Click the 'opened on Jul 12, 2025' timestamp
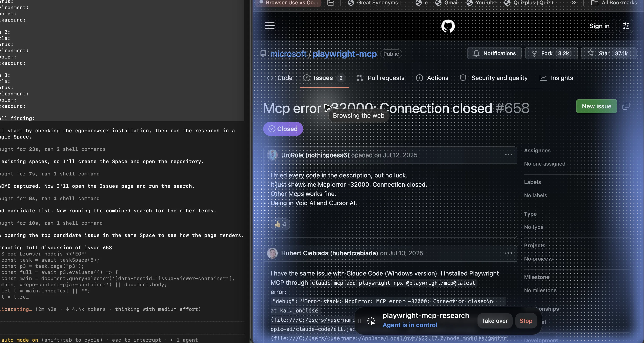Image resolution: width=644 pixels, height=343 pixels. pyautogui.click(x=384, y=155)
